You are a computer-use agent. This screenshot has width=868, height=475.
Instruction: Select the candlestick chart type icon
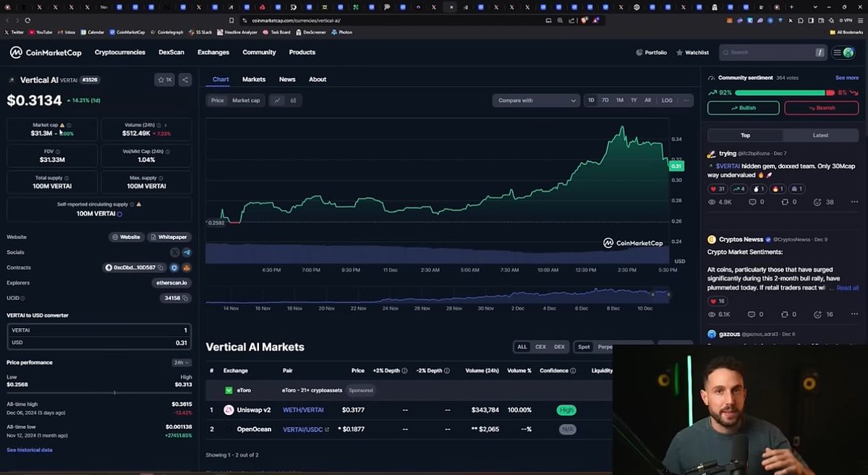click(x=293, y=100)
